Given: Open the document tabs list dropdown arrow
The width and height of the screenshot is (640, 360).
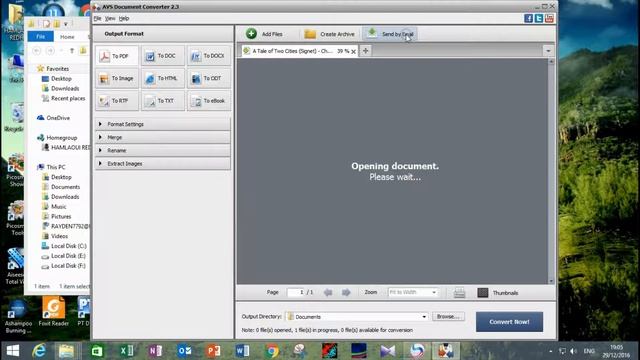Looking at the screenshot, I should coord(548,51).
